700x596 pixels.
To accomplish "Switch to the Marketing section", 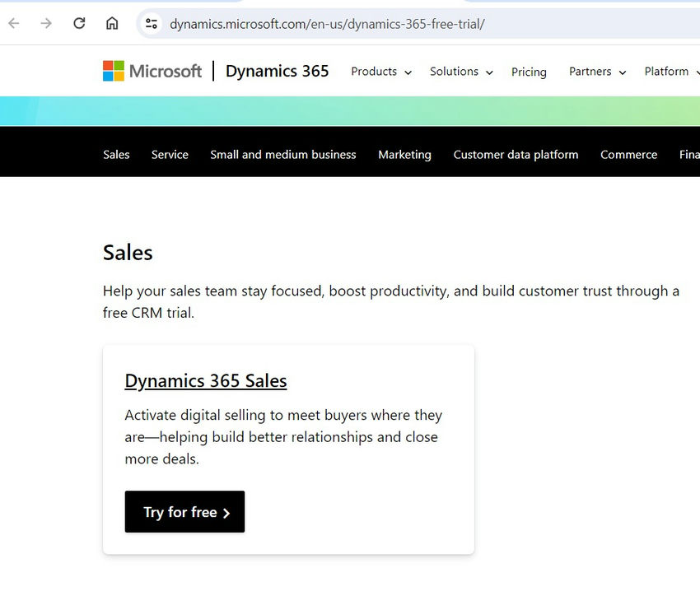I will tap(404, 155).
